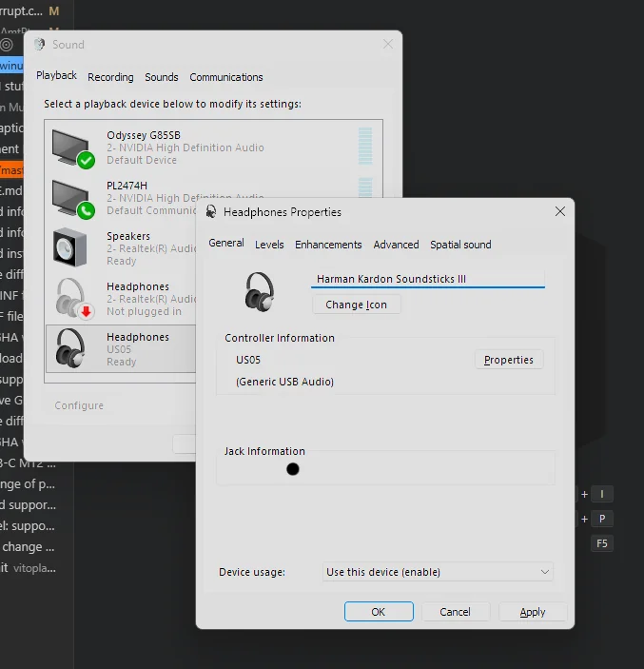Select the Playback tab in Sound window

click(x=56, y=75)
